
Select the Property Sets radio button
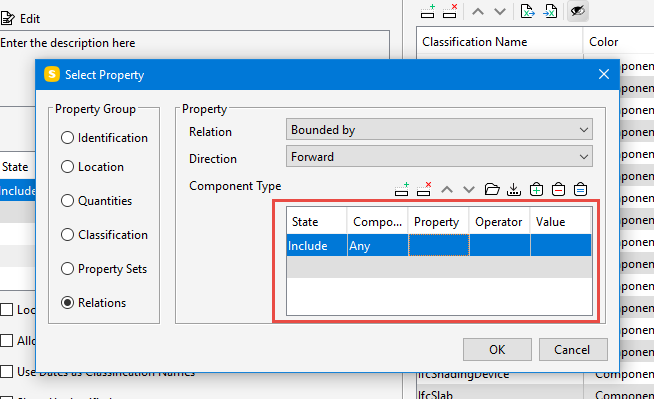(x=67, y=269)
